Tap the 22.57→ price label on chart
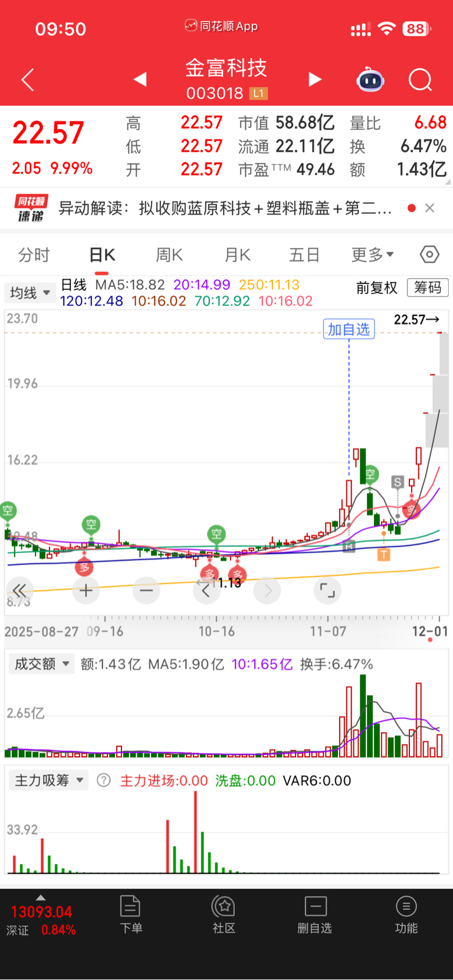This screenshot has height=980, width=453. (416, 319)
